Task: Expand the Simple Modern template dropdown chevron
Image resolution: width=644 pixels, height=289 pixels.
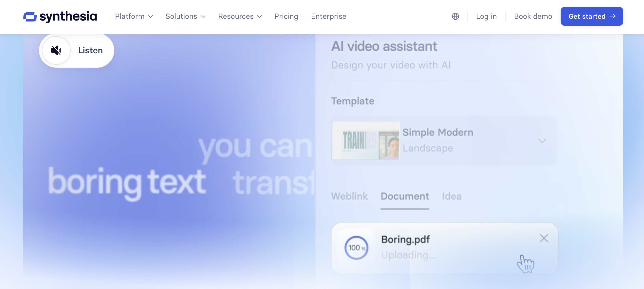Action: tap(542, 141)
